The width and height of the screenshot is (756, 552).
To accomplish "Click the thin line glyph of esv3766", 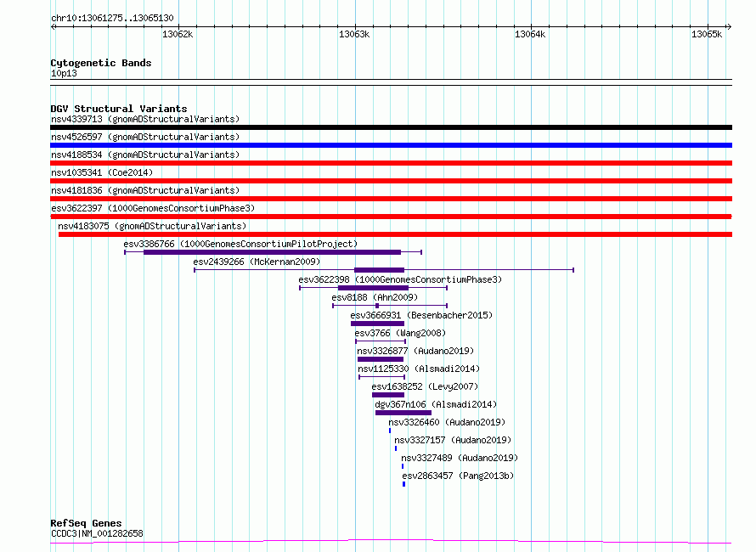I will (381, 341).
